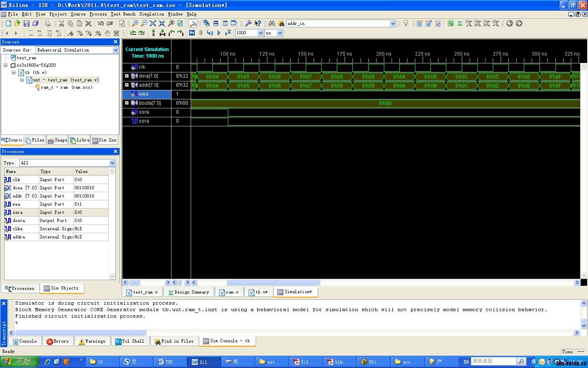Click the Zoom Out magnifier icon
Image resolution: width=588 pixels, height=368 pixels.
[x=144, y=24]
